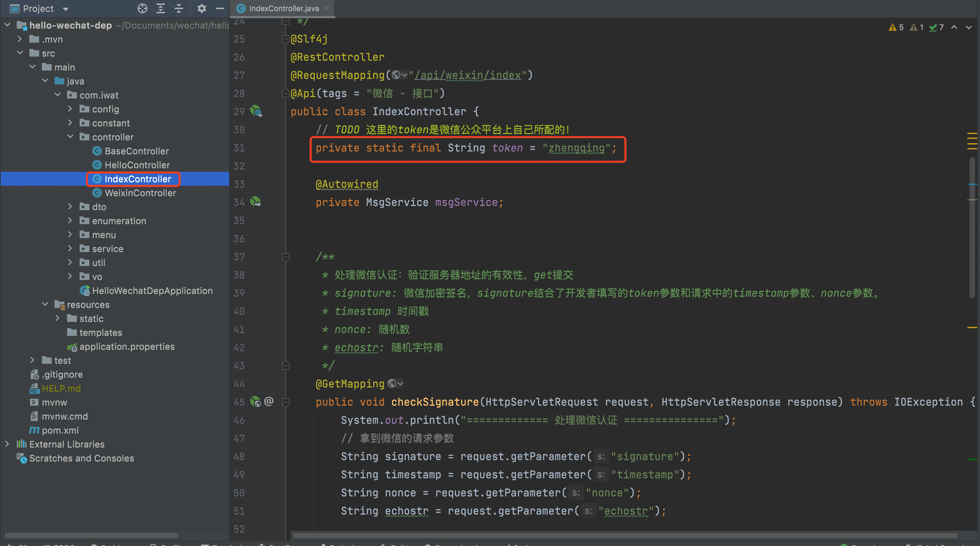Viewport: 980px width, 546px height.
Task: Click the run/debug gutter icon on line 34
Action: point(256,200)
